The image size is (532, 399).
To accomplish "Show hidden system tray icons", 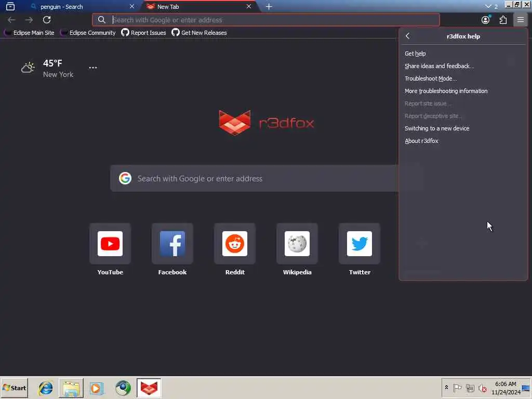I will coord(446,388).
